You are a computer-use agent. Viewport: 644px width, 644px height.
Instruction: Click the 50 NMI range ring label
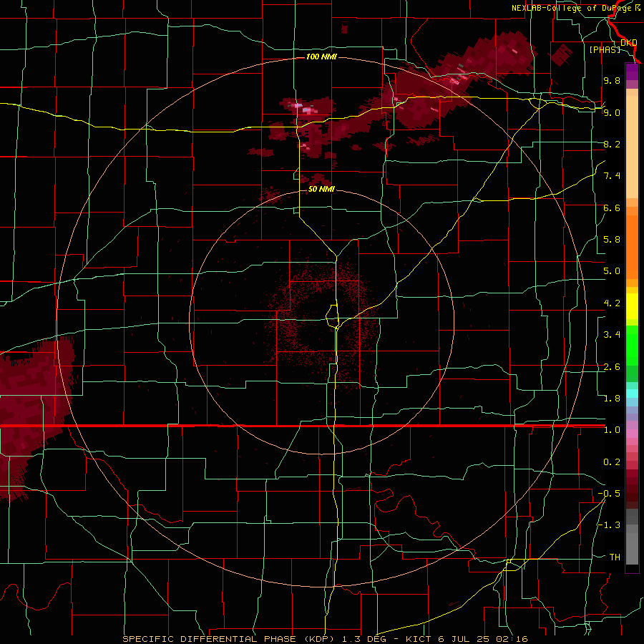[321, 189]
